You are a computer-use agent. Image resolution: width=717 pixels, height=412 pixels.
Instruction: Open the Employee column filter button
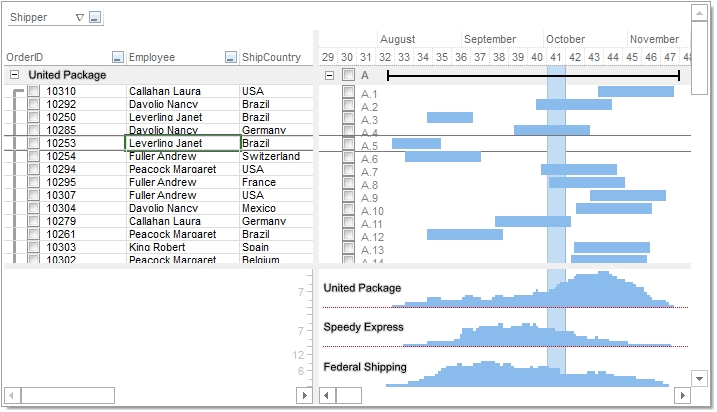(231, 58)
